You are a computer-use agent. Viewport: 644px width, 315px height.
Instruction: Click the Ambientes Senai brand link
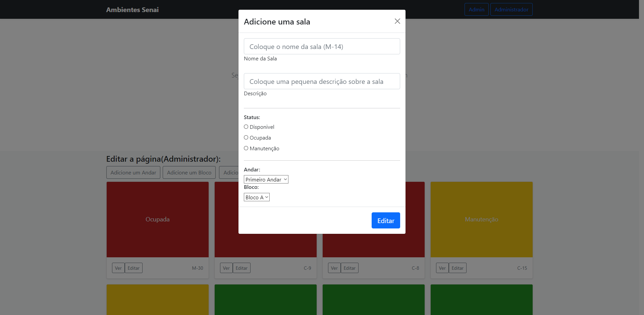[x=132, y=10]
